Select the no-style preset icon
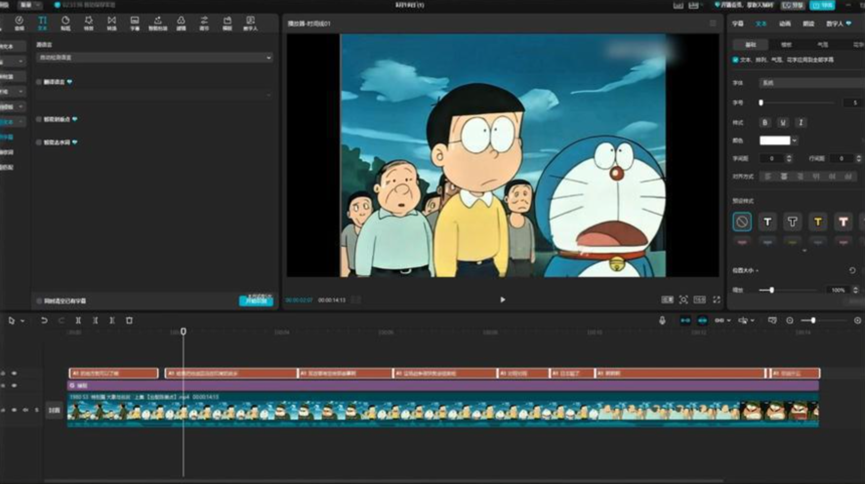 pyautogui.click(x=742, y=222)
